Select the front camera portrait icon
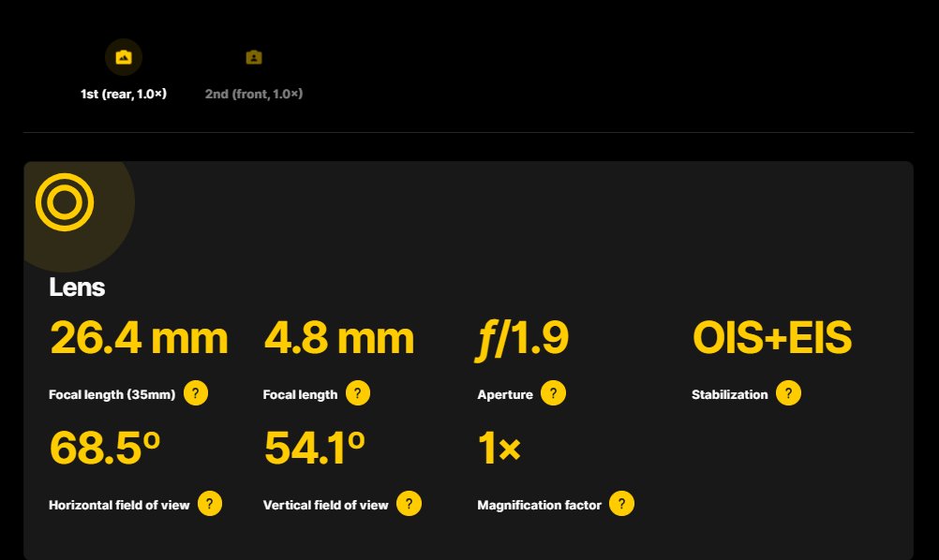The image size is (939, 560). click(x=254, y=57)
